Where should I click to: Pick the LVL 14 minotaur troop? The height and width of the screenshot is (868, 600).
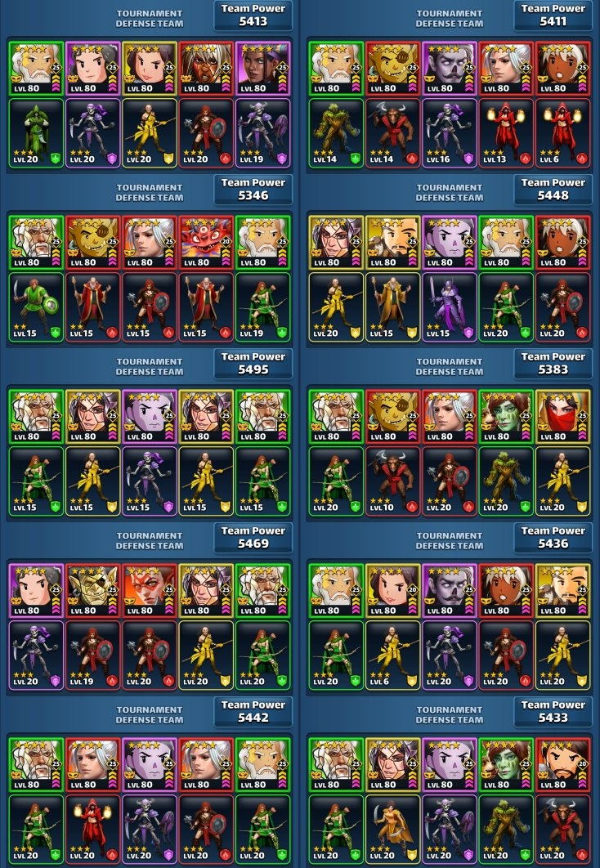coord(393,133)
